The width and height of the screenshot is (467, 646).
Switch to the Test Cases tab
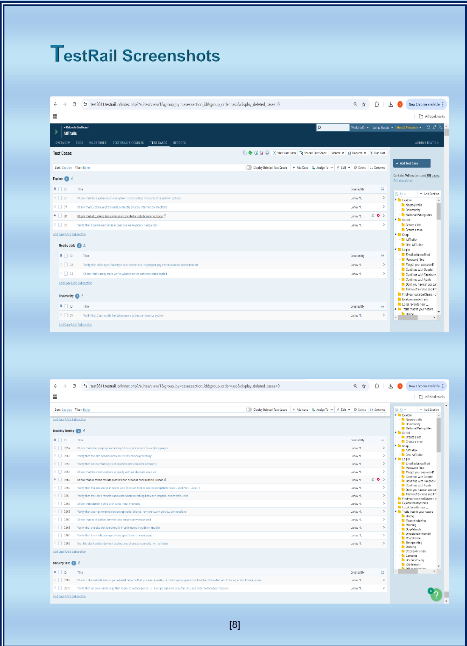click(x=159, y=143)
